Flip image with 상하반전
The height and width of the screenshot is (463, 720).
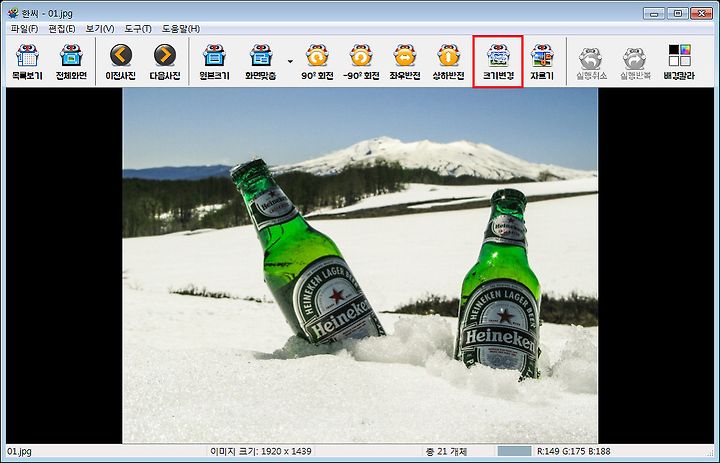(x=449, y=62)
